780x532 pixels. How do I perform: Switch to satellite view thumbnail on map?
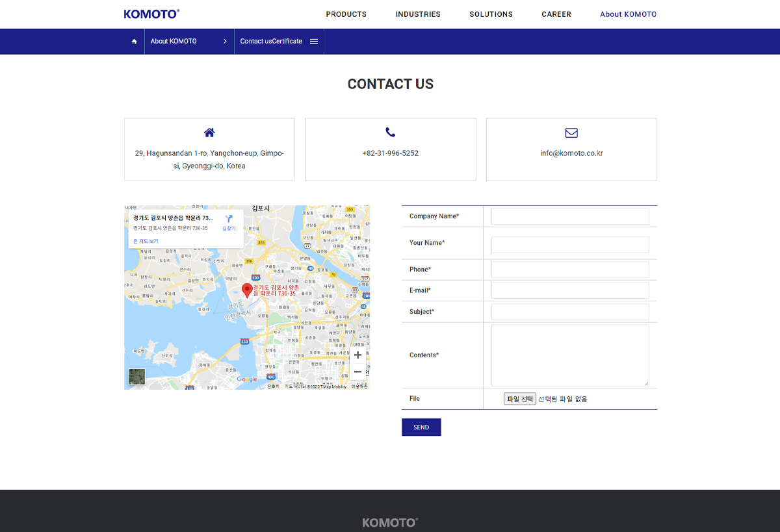[x=137, y=377]
